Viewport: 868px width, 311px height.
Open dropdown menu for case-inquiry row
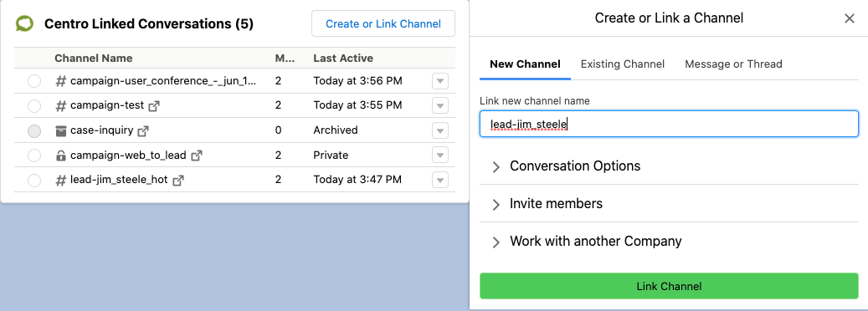[440, 130]
